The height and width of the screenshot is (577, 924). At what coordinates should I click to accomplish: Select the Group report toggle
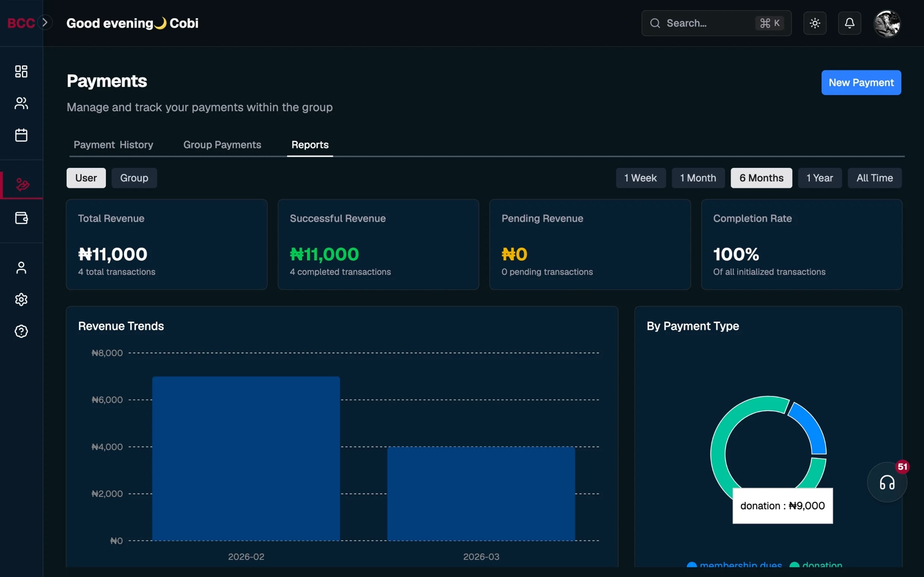[134, 178]
